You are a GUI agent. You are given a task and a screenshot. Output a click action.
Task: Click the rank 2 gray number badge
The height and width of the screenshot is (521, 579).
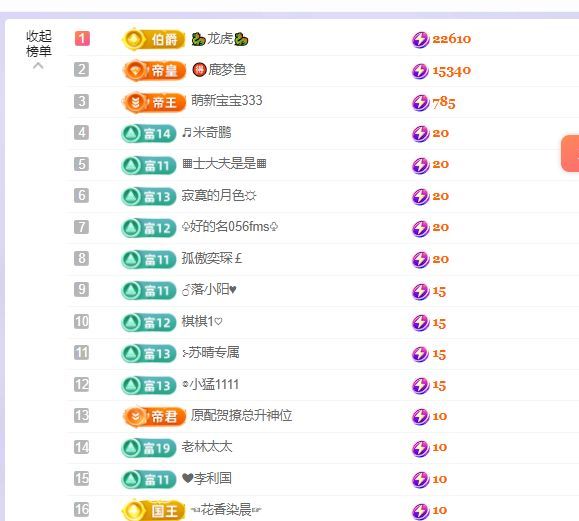tap(82, 69)
